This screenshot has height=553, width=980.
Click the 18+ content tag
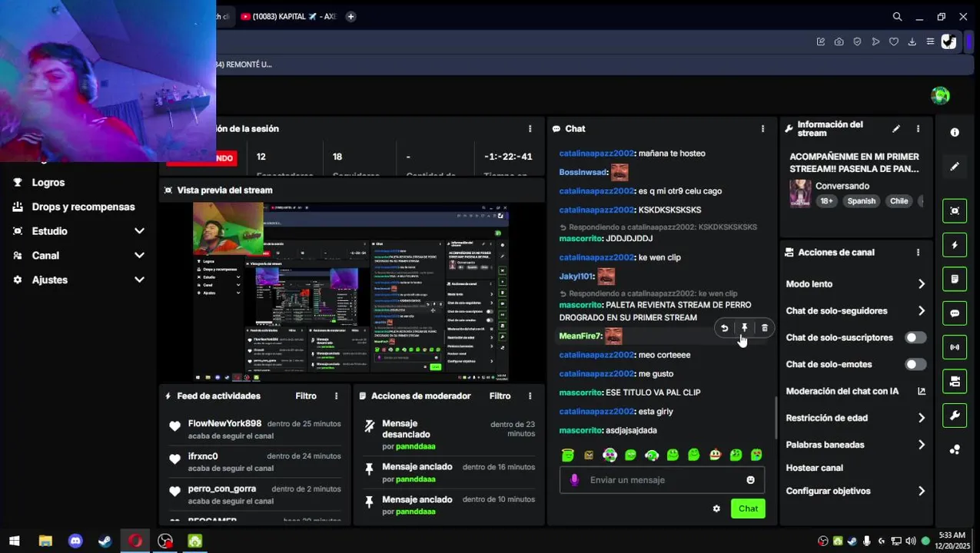[x=826, y=201]
